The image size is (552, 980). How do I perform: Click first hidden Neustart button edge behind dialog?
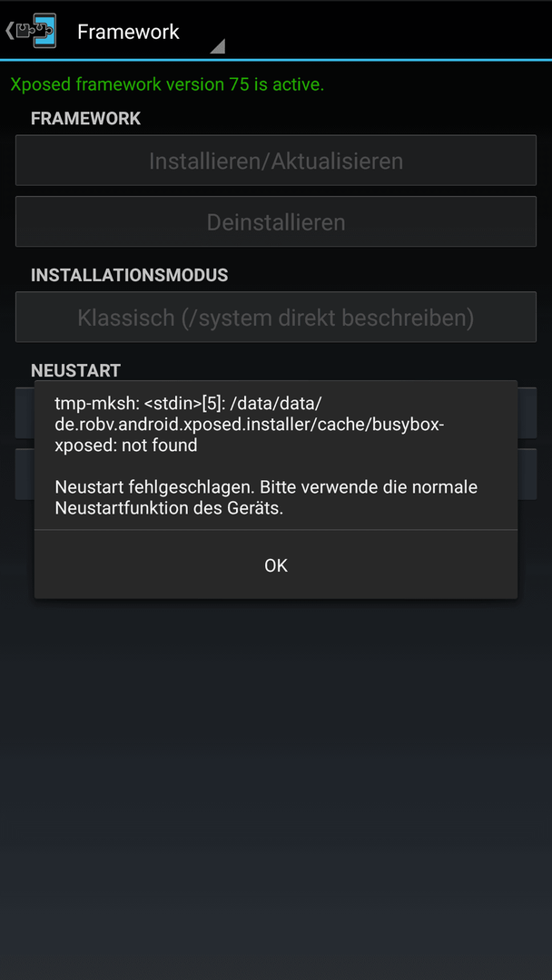tap(527, 413)
